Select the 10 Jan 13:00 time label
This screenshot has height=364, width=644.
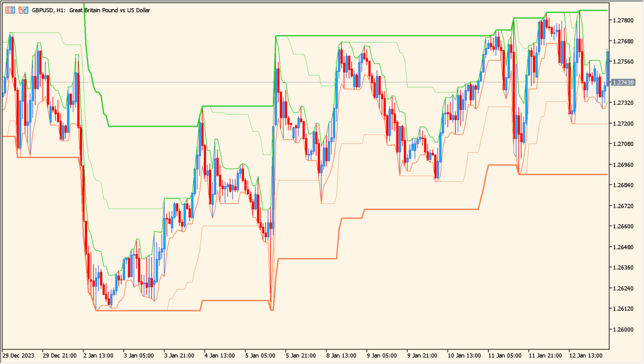pos(464,355)
